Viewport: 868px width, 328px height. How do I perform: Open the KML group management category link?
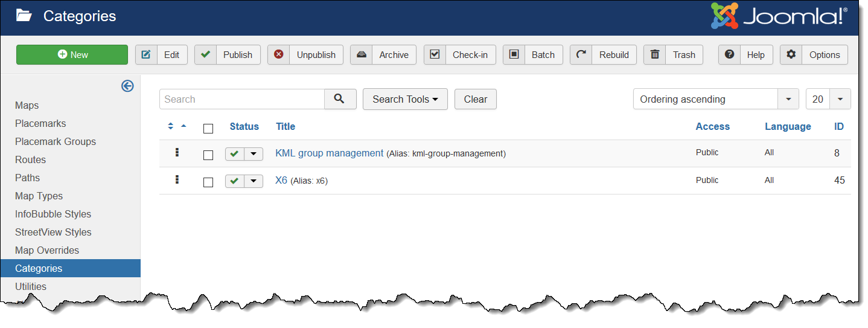329,153
